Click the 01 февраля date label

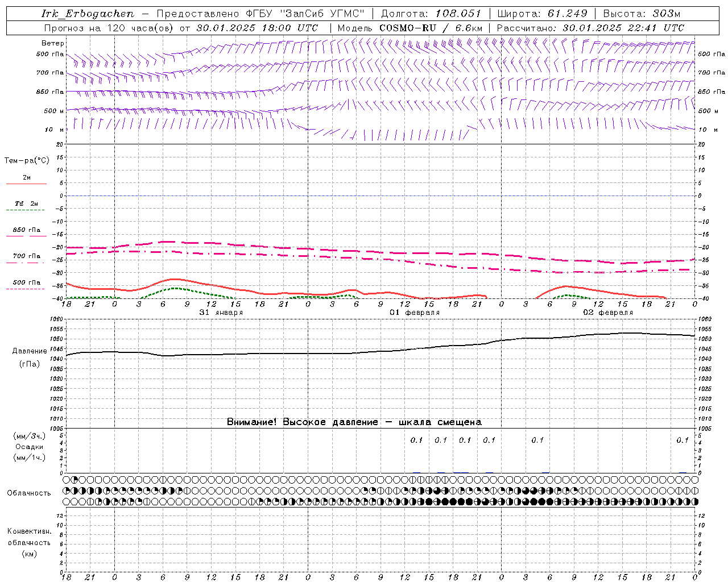pyautogui.click(x=415, y=313)
